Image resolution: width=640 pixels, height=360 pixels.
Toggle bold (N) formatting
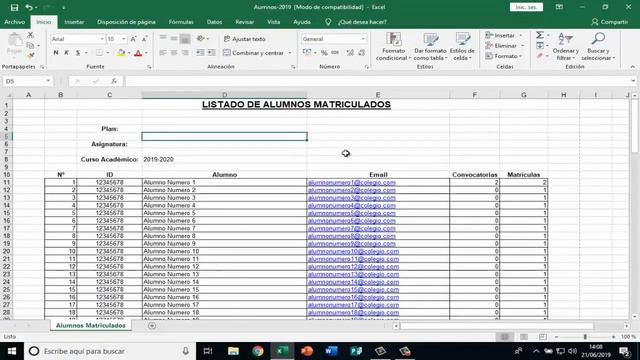point(56,53)
